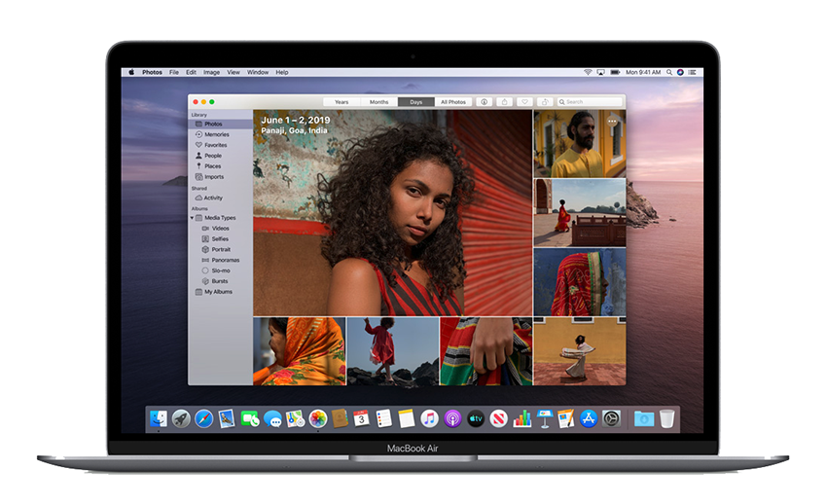
Task: Open Podcasts from the Dock
Action: (x=452, y=419)
